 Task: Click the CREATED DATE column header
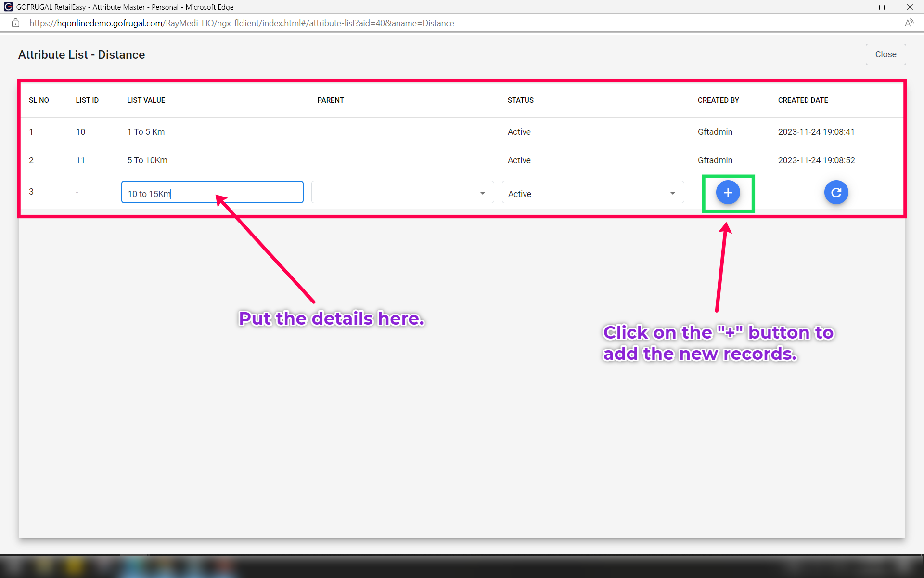(x=803, y=100)
